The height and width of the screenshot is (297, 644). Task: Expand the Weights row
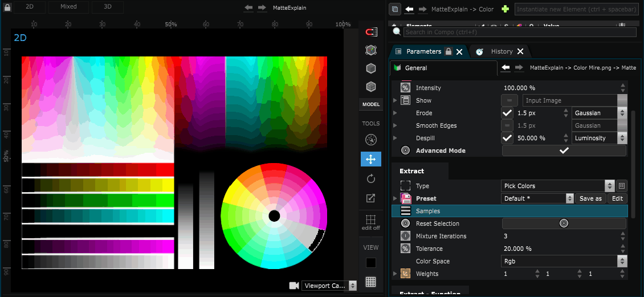pos(395,274)
